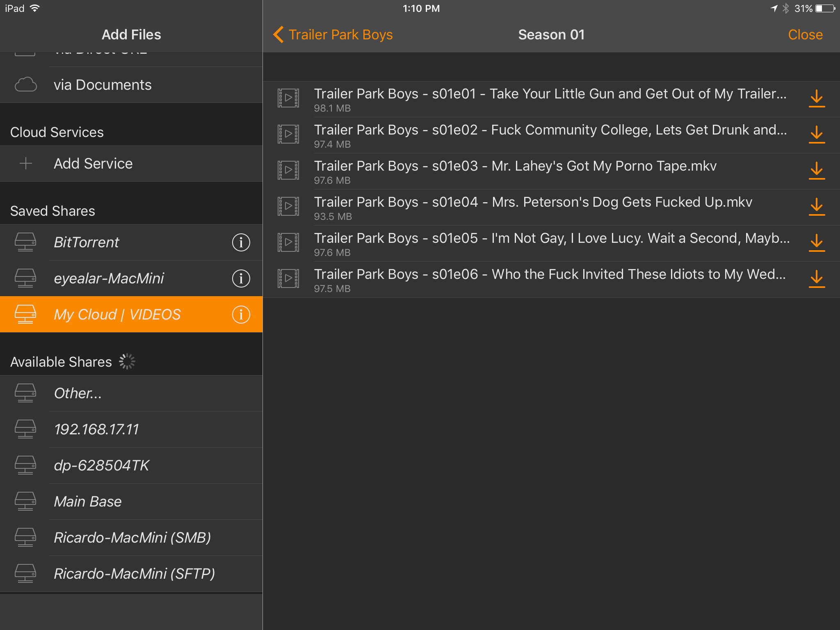Tap the download arrow for s01e02
Screen dimensions: 840x630
tap(816, 135)
